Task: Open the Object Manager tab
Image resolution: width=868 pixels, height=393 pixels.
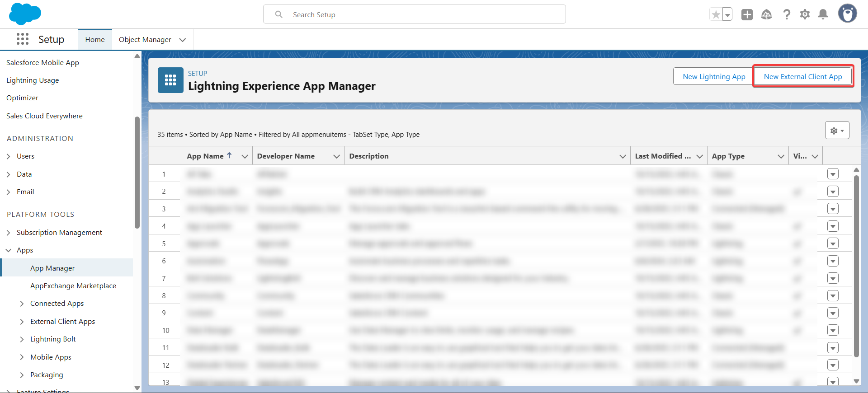Action: click(x=145, y=40)
